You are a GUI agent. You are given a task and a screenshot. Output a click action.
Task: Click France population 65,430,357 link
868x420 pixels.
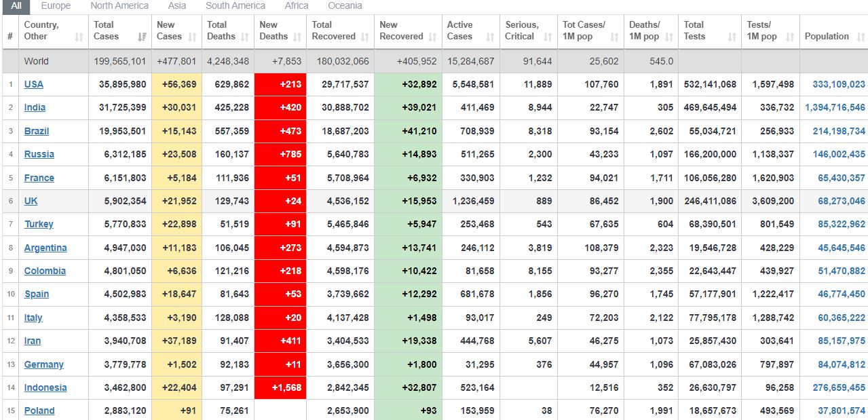[842, 178]
